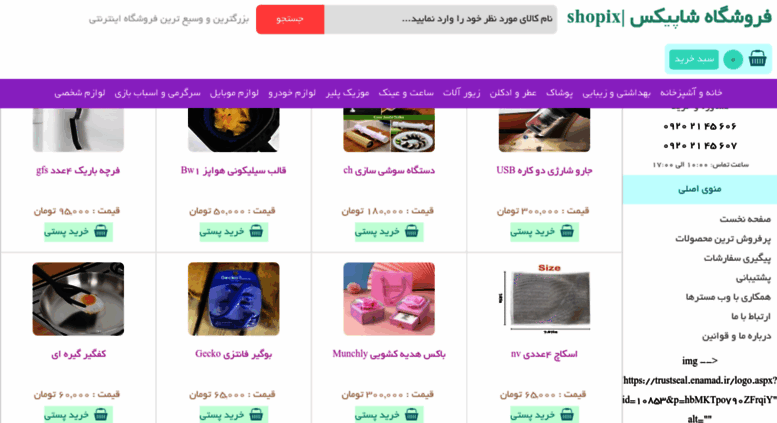Go to پیگیری سفارشات sidebar link
Viewport: 777px width, 423px height.
point(737,259)
